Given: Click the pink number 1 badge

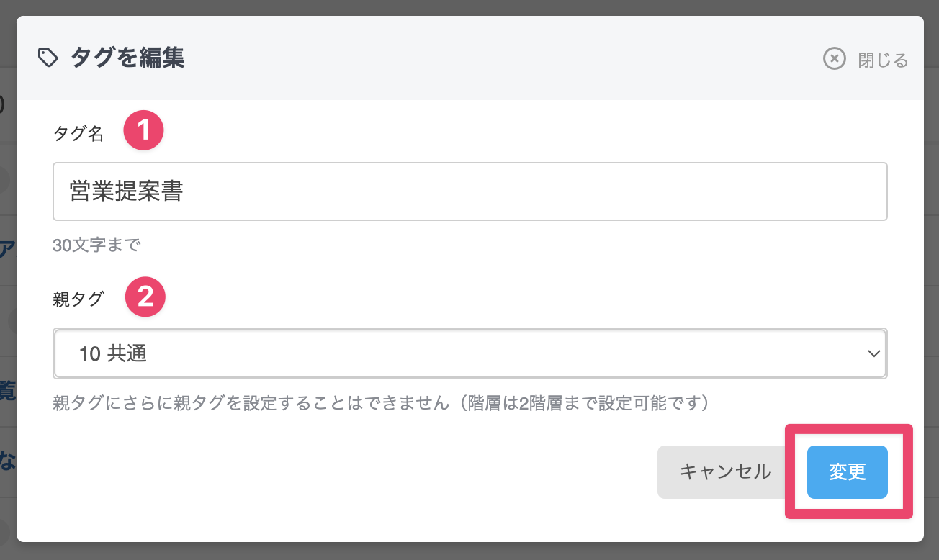Looking at the screenshot, I should point(143,130).
